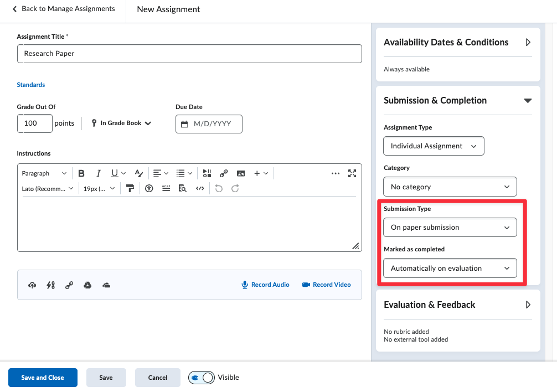
Task: Click the file upload icon
Action: coord(32,285)
